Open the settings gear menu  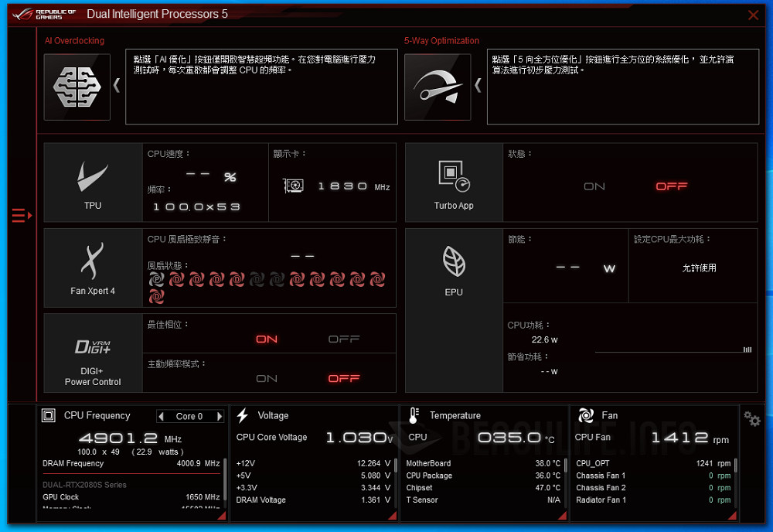coord(751,418)
